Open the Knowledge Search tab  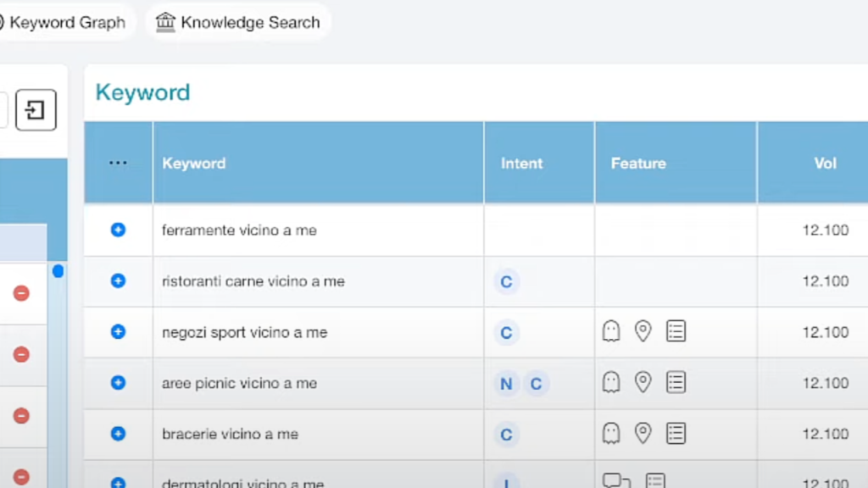238,22
